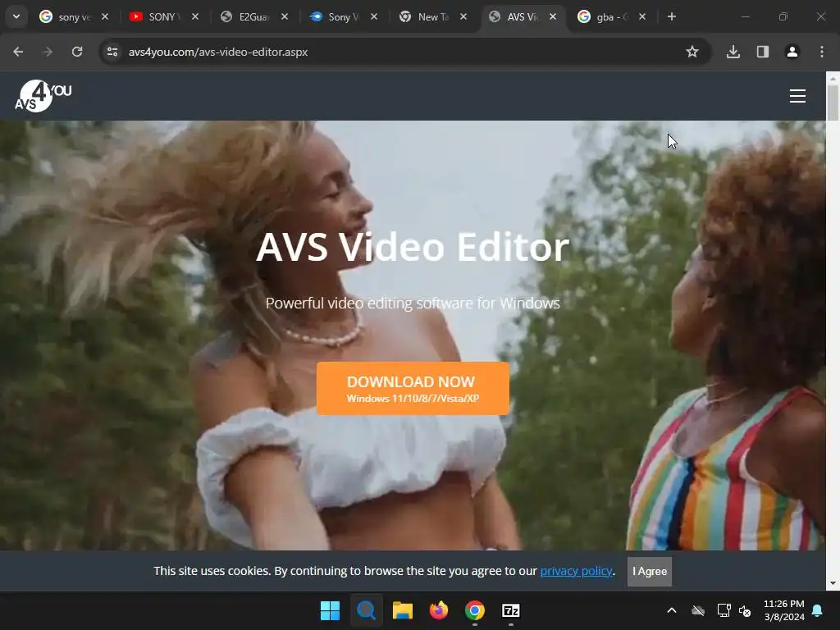Click the network display tray icon
Screen dimensions: 840x630
724,610
